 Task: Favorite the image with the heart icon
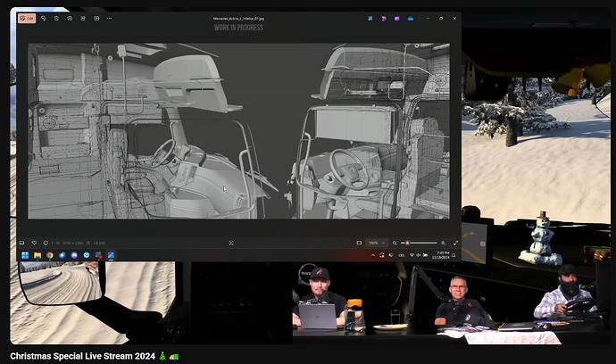tap(35, 243)
